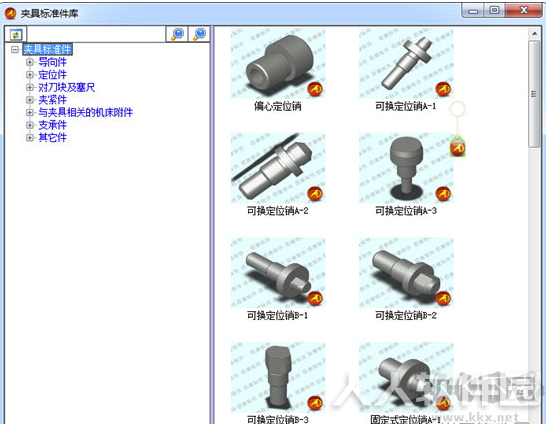Open the 偏心定位销 part thumbnail

[x=278, y=63]
